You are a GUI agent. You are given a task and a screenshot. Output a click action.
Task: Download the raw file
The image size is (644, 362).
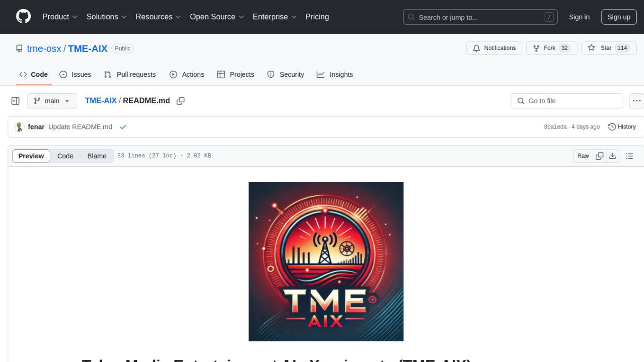click(613, 156)
